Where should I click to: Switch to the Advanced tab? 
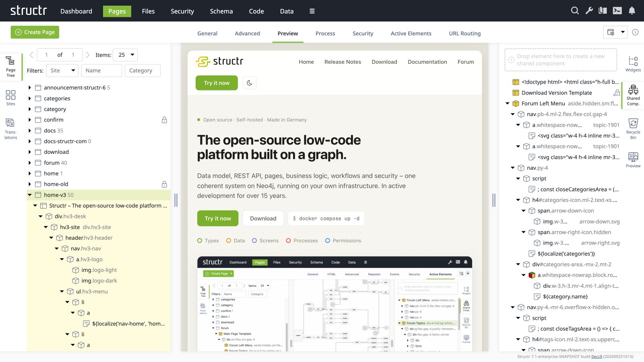pos(248,33)
